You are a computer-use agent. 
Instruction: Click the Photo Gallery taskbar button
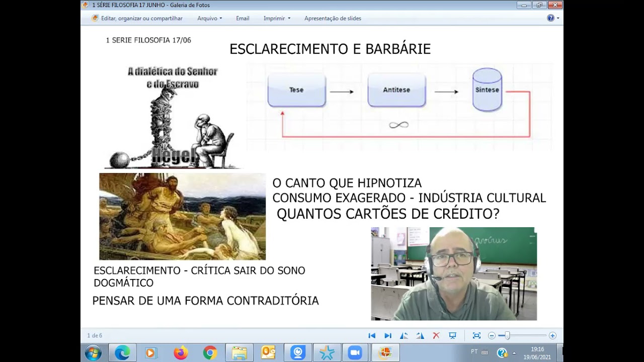(x=385, y=353)
